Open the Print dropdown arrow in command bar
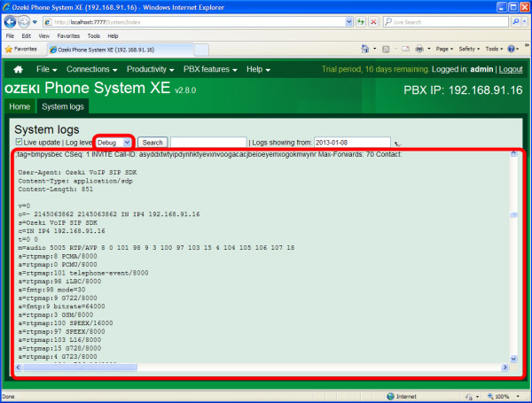532x403 pixels. [x=429, y=49]
